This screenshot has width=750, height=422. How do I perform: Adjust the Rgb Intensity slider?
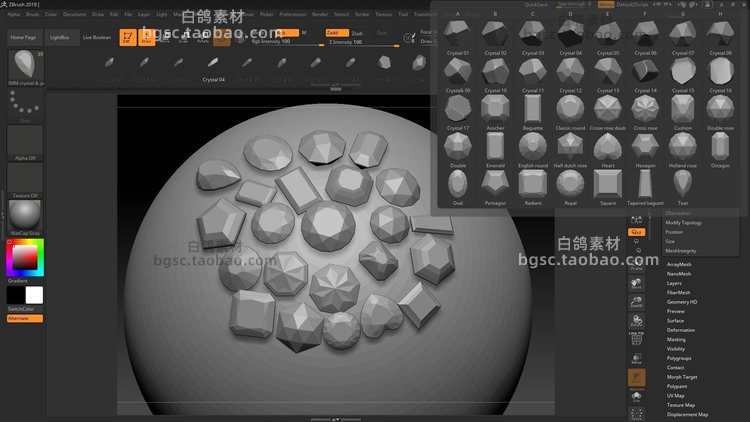click(287, 43)
